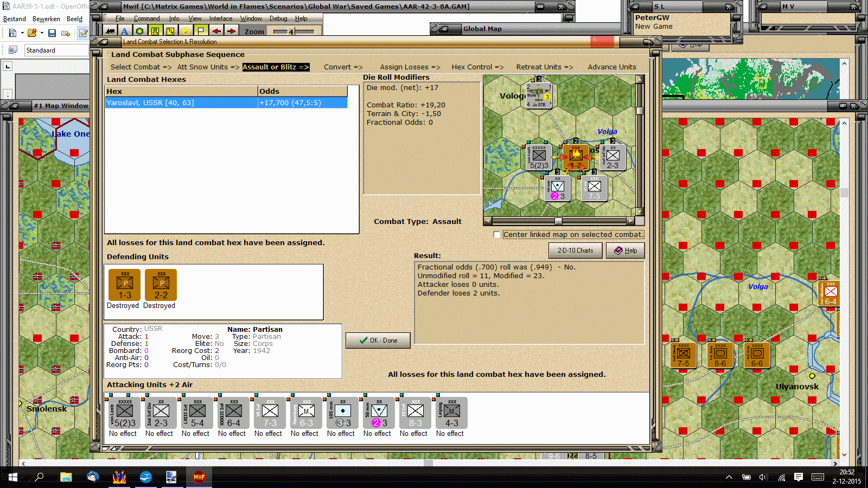This screenshot has width=868, height=488.
Task: Select the Yaroslavl, USSR combat hex row
Action: pyautogui.click(x=226, y=103)
